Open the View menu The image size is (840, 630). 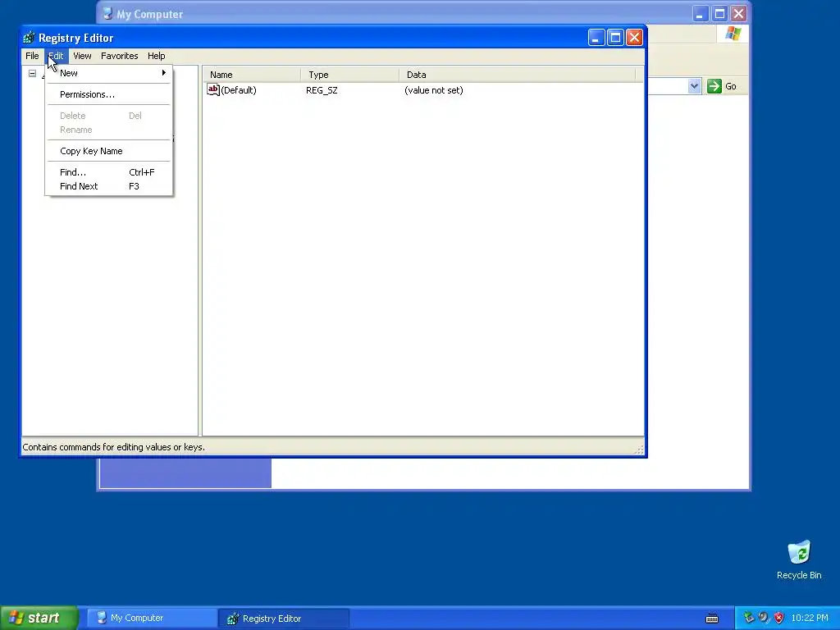click(x=82, y=56)
